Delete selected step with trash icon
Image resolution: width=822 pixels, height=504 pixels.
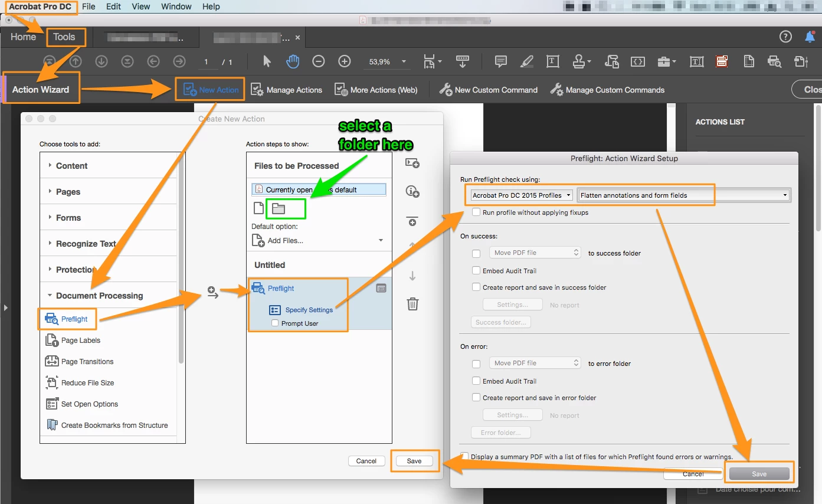click(x=412, y=304)
